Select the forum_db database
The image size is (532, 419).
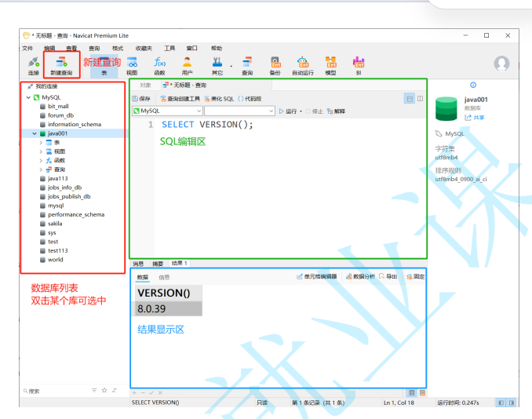coord(60,115)
